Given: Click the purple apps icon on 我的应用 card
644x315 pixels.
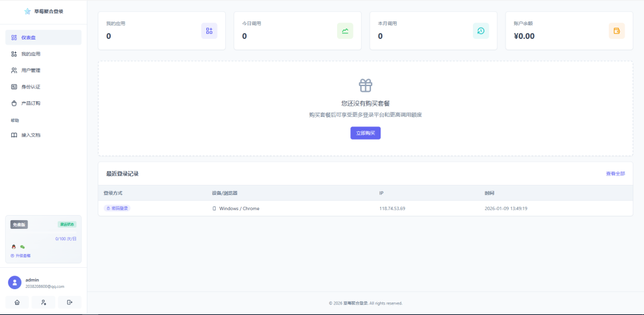Looking at the screenshot, I should click(x=209, y=31).
